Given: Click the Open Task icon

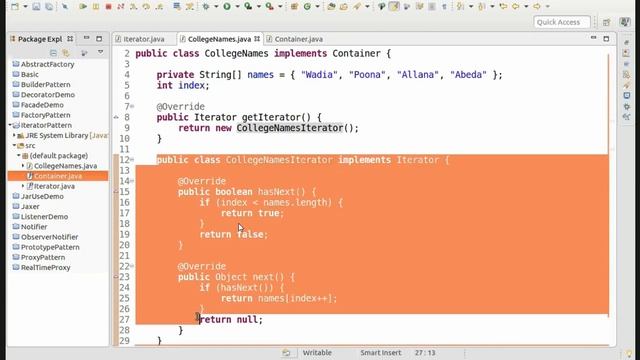Looking at the screenshot, I should [344, 6].
